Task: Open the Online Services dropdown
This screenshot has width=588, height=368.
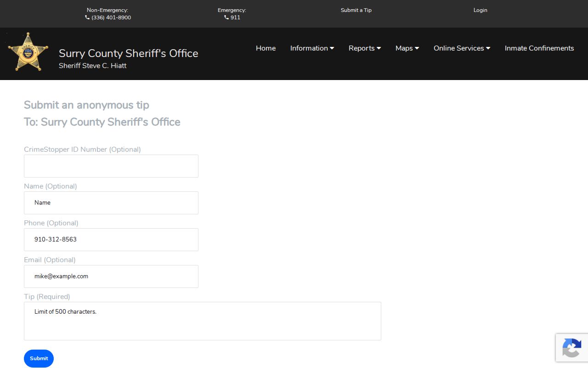Action: [462, 48]
